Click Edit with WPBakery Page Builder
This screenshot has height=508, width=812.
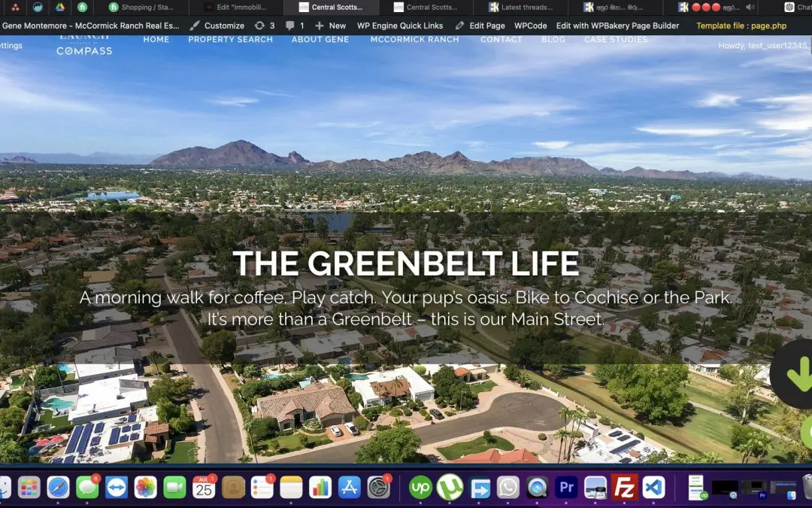point(617,26)
